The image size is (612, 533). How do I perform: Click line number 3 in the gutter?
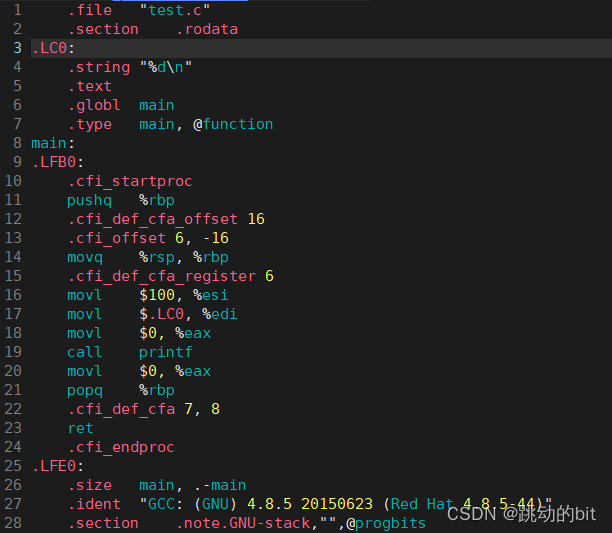click(17, 48)
